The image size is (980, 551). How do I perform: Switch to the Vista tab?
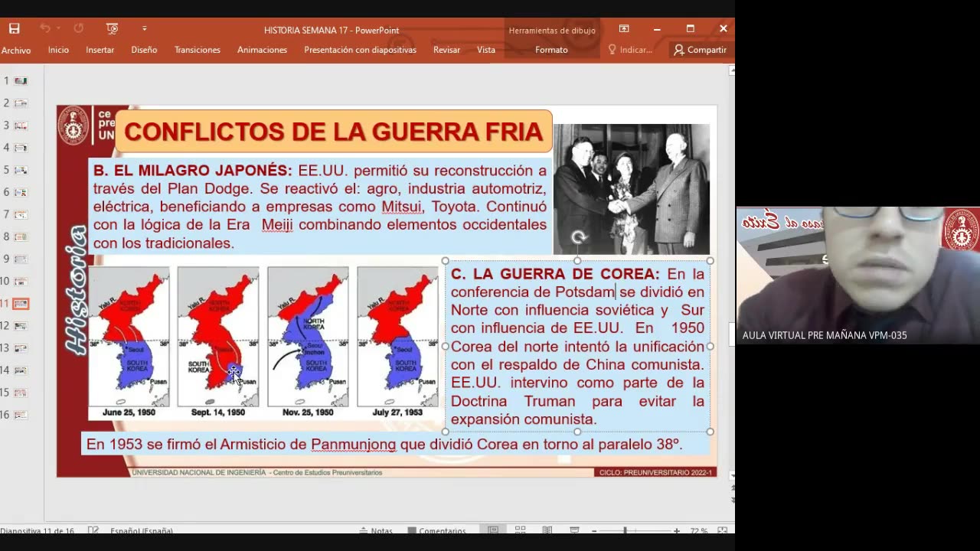486,50
